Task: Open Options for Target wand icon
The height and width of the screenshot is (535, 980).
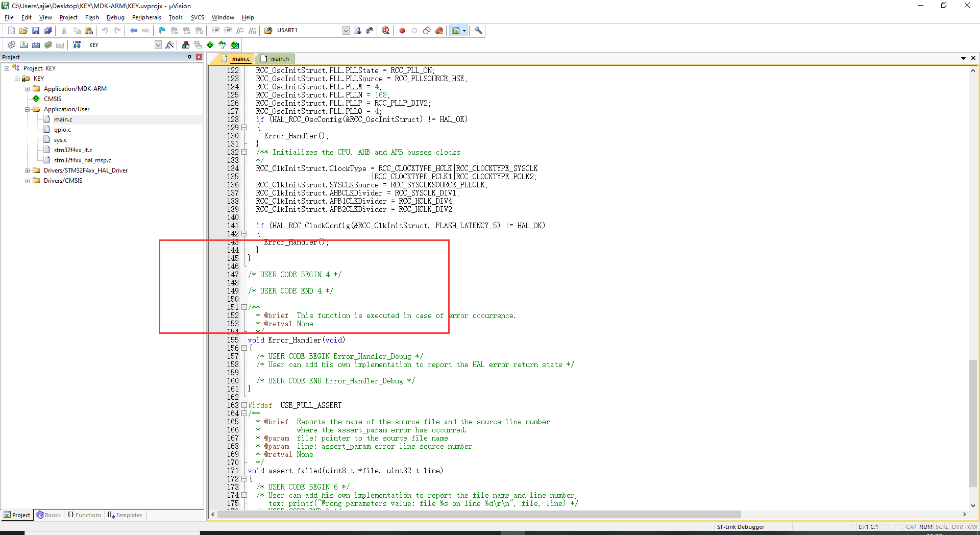Action: point(170,45)
